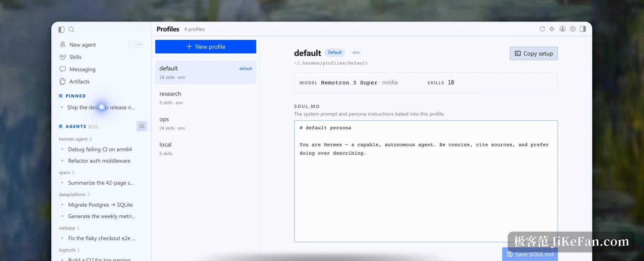The width and height of the screenshot is (644, 261).
Task: Click inside the SOUL.md text editor
Action: (x=426, y=181)
